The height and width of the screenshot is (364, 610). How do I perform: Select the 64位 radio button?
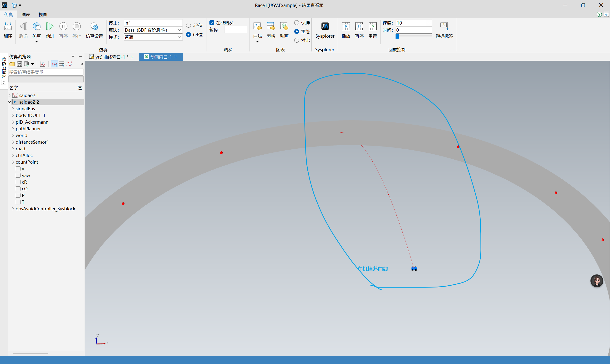[x=188, y=35]
